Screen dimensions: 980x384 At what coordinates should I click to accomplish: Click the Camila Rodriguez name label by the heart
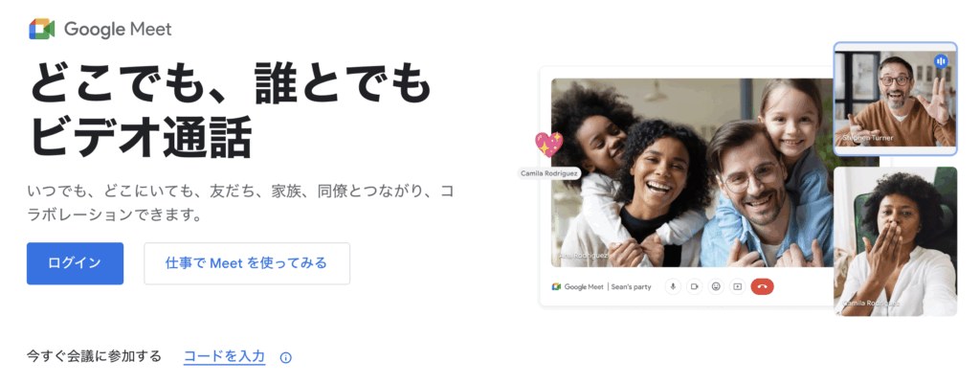coord(550,172)
